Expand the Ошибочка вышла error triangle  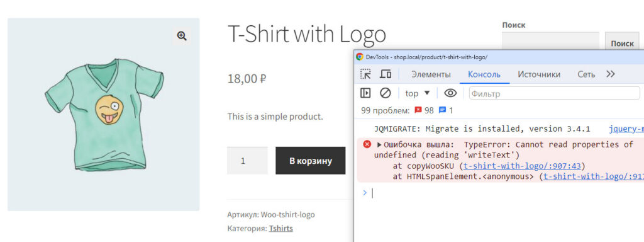(379, 145)
